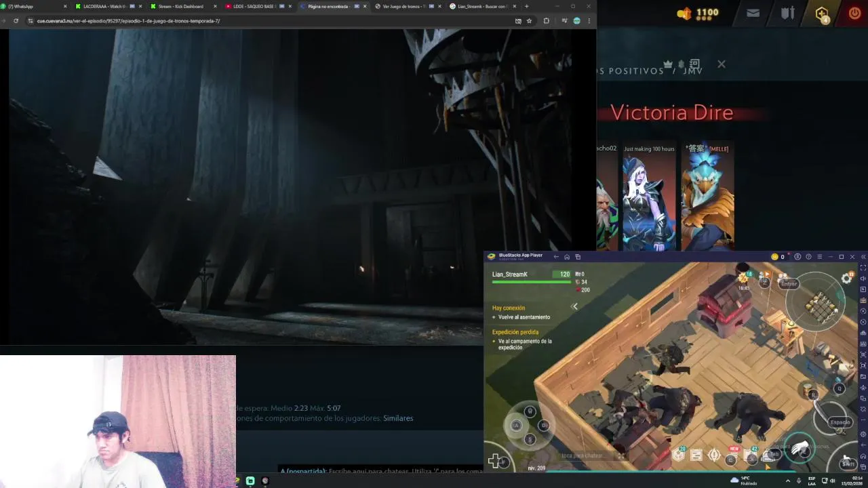The width and height of the screenshot is (868, 488).
Task: Open the Dota armory shield and sword icon
Action: click(x=787, y=13)
